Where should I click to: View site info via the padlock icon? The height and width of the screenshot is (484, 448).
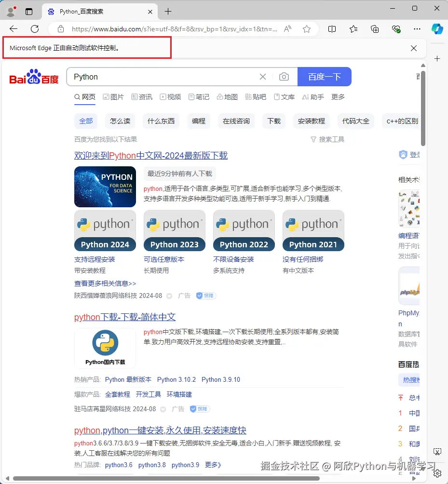point(61,29)
